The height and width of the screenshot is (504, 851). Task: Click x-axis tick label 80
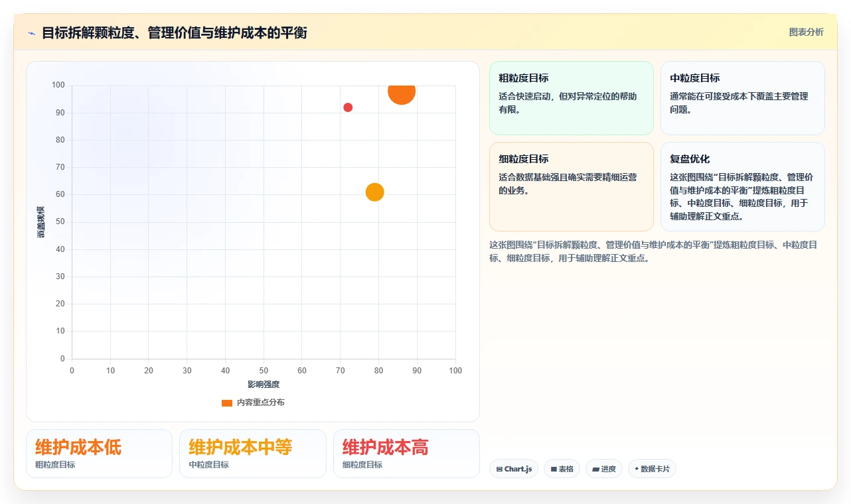[x=379, y=371]
